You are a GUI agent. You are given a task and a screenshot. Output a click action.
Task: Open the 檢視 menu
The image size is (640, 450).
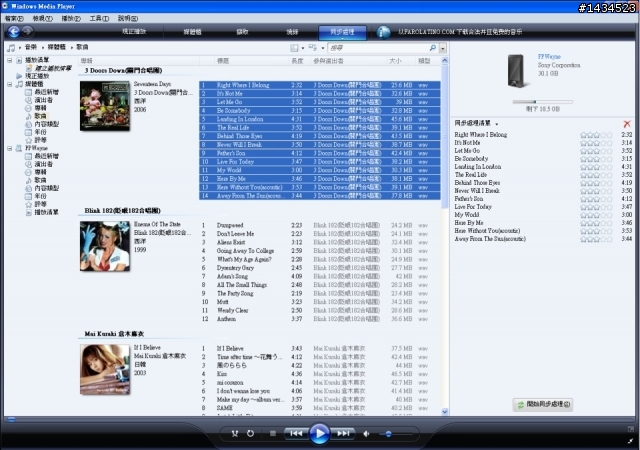(42, 18)
